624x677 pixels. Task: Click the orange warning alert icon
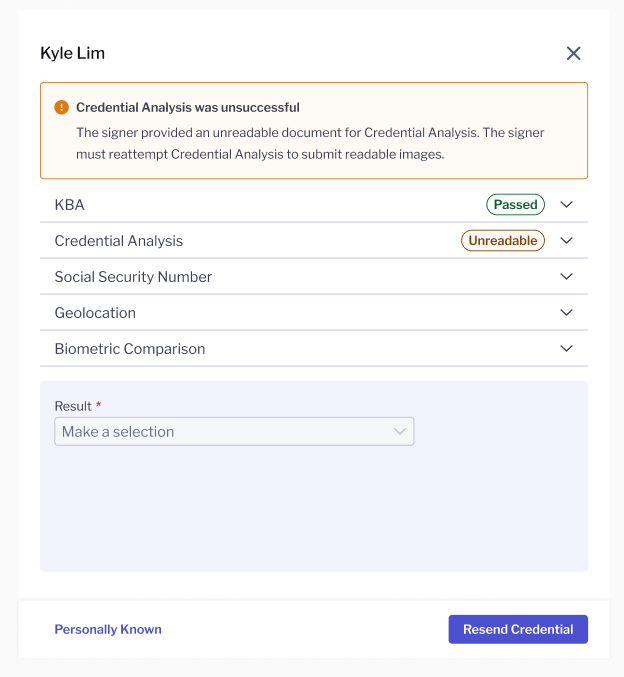[x=61, y=107]
